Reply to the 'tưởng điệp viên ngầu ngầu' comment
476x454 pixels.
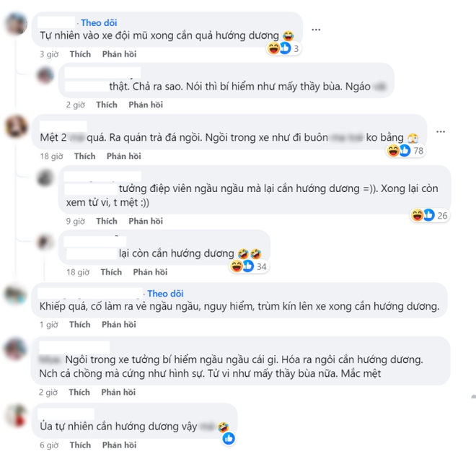point(146,221)
